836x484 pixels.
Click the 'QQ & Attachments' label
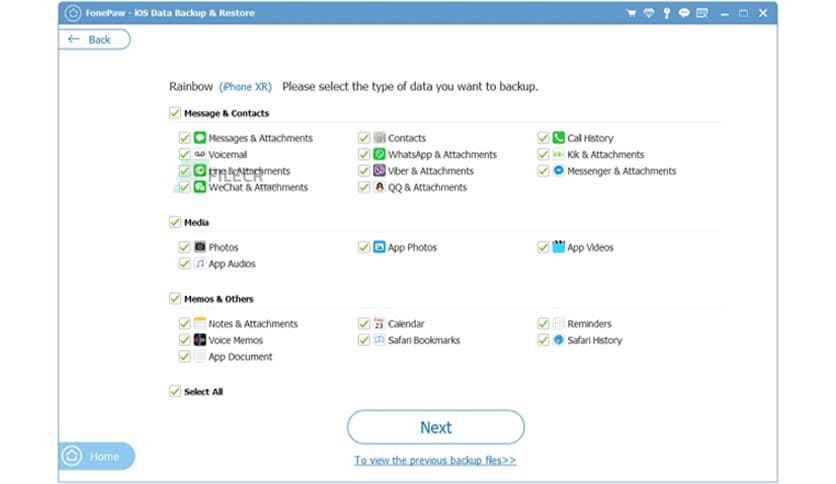coord(428,188)
